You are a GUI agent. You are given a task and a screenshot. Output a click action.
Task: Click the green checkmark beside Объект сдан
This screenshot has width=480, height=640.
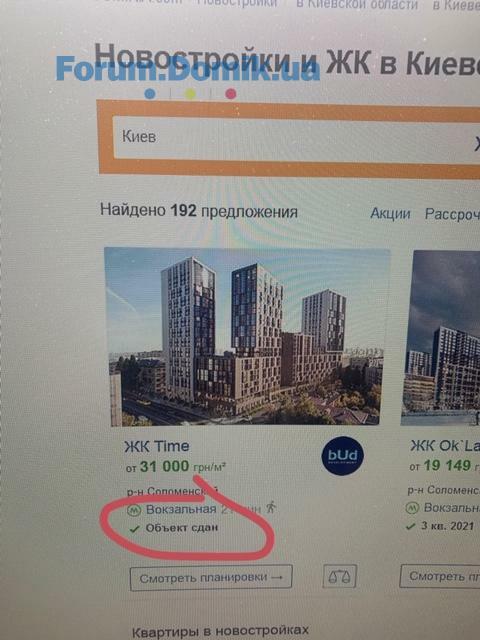tap(134, 529)
